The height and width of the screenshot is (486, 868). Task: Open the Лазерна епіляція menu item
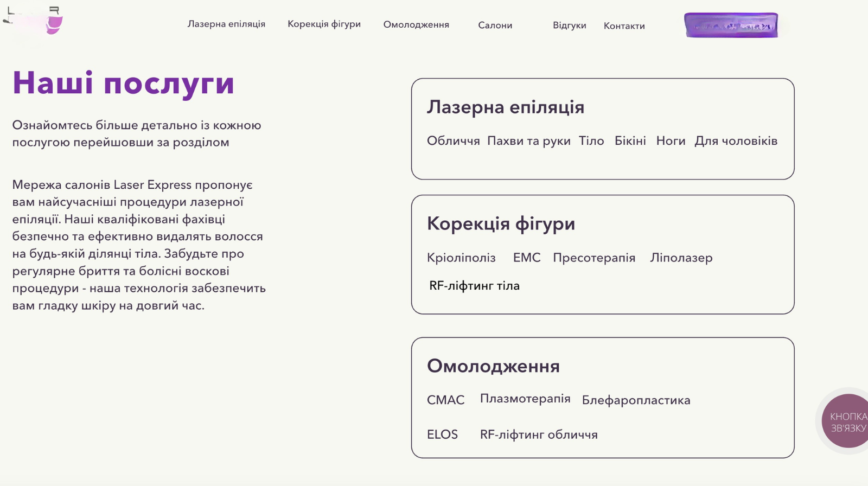(x=226, y=24)
